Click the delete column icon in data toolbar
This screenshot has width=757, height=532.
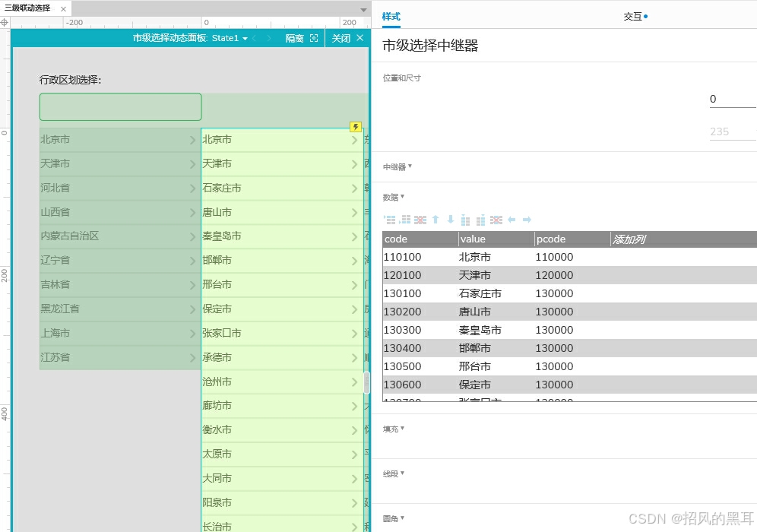click(496, 220)
